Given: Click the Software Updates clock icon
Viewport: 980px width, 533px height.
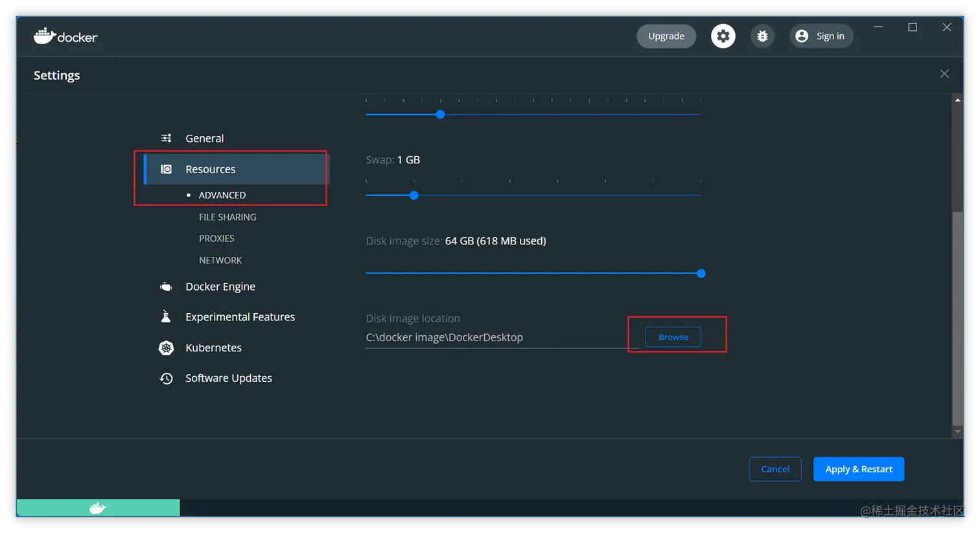Looking at the screenshot, I should pos(167,379).
